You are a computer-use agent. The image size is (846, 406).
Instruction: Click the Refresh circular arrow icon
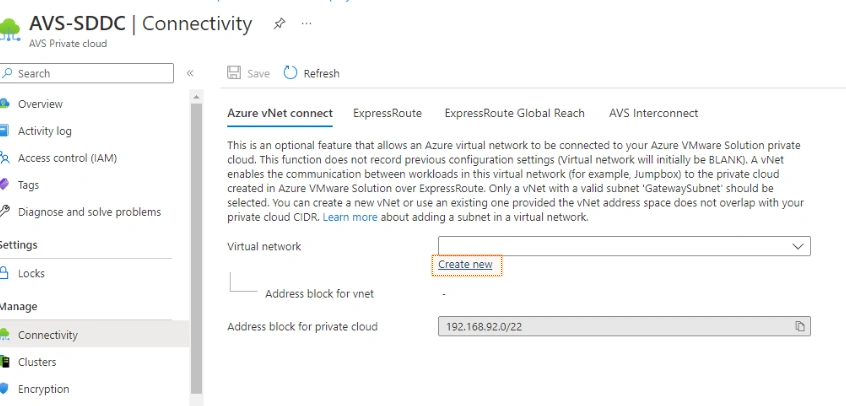coord(290,72)
